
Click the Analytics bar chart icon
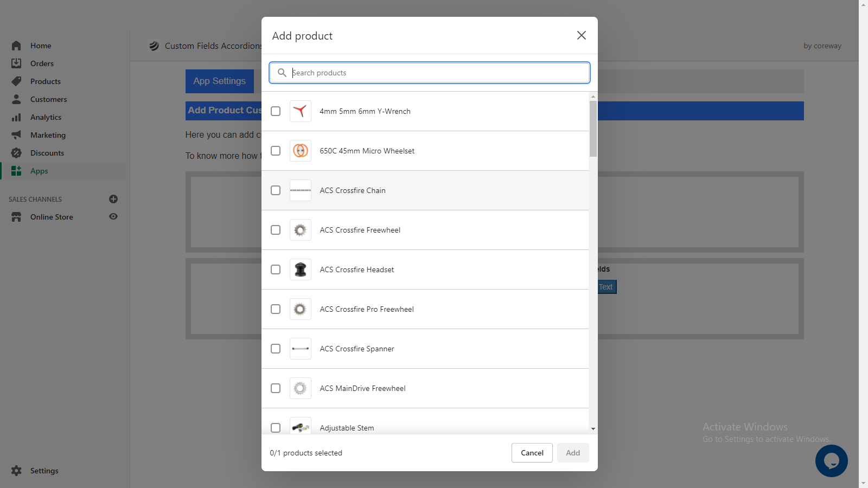pyautogui.click(x=16, y=117)
